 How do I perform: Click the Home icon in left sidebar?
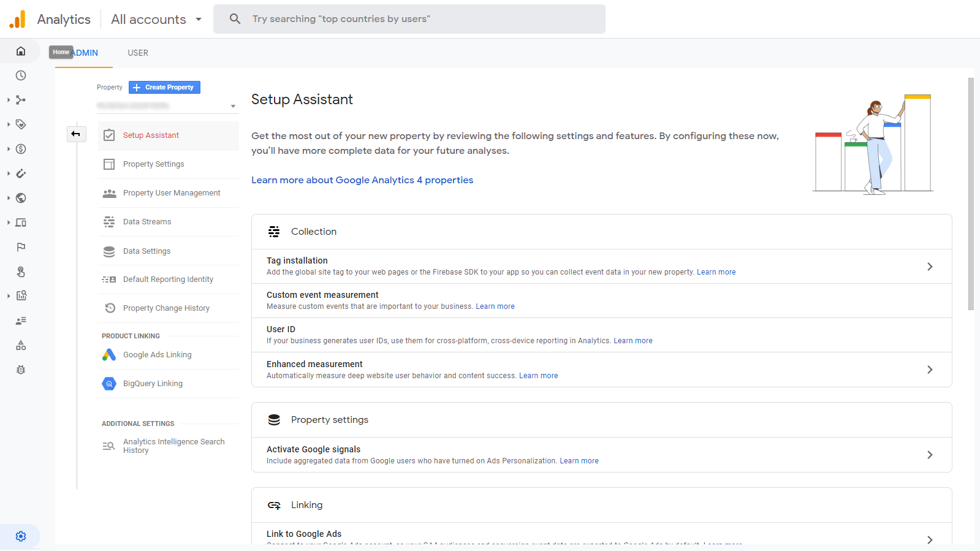pos(21,51)
